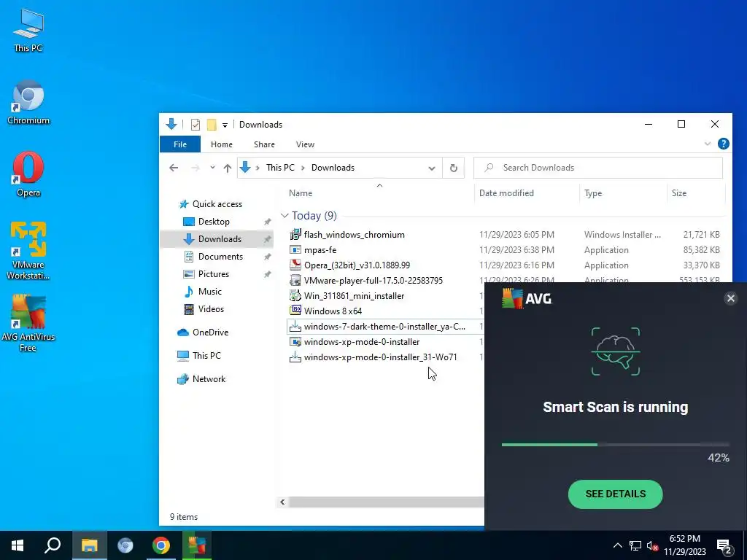Sort by the Type column header
Screen dimensions: 747x560
pos(593,193)
